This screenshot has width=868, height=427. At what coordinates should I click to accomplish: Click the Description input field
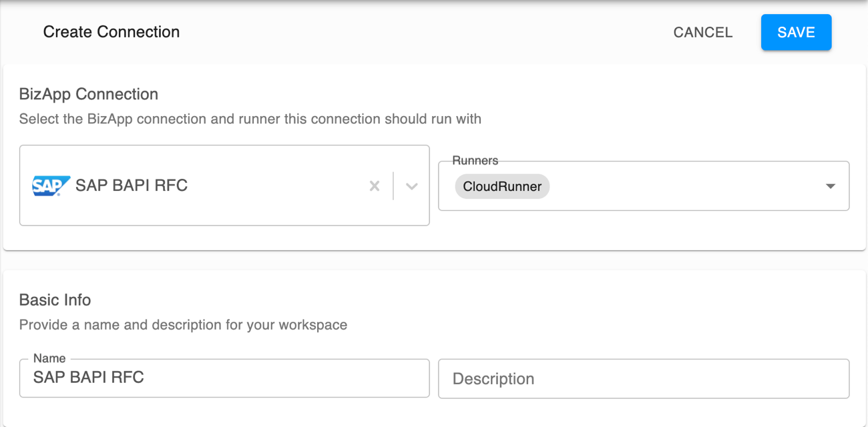point(643,378)
